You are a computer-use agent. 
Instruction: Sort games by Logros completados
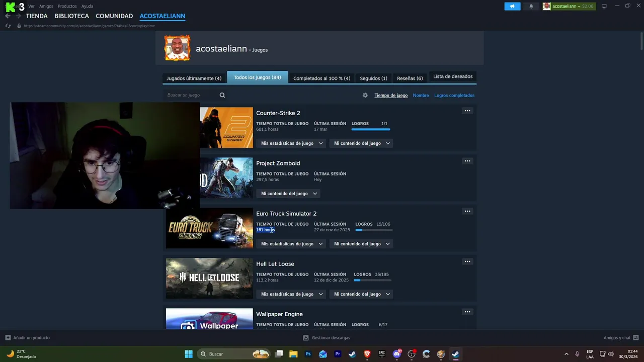pyautogui.click(x=454, y=96)
